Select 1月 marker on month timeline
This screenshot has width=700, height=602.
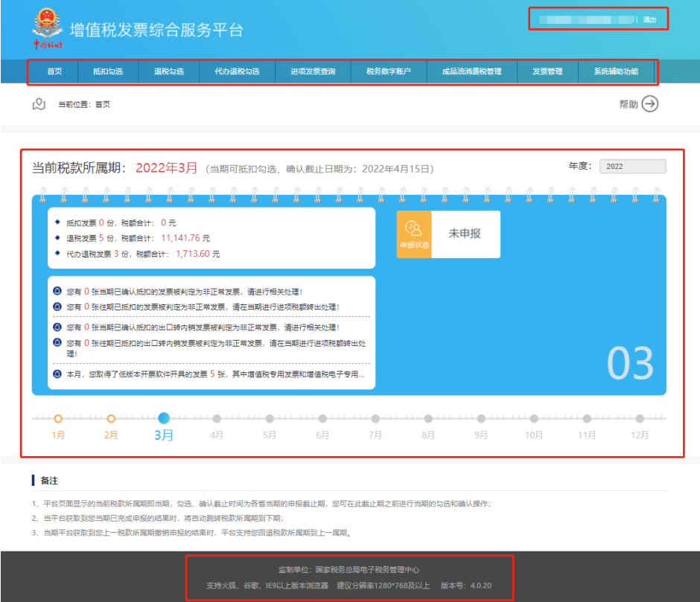pos(58,419)
